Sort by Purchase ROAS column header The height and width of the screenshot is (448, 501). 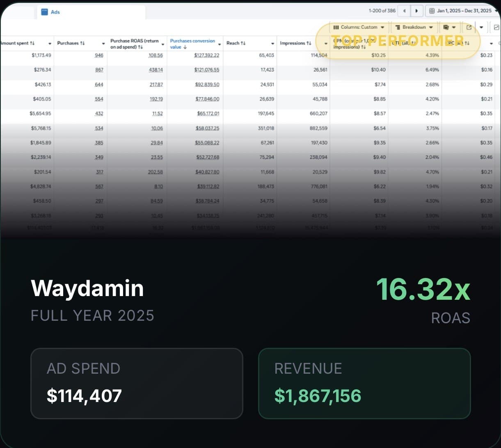click(134, 44)
